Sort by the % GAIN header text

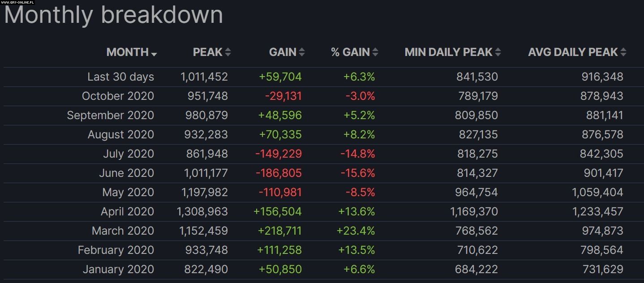point(350,52)
